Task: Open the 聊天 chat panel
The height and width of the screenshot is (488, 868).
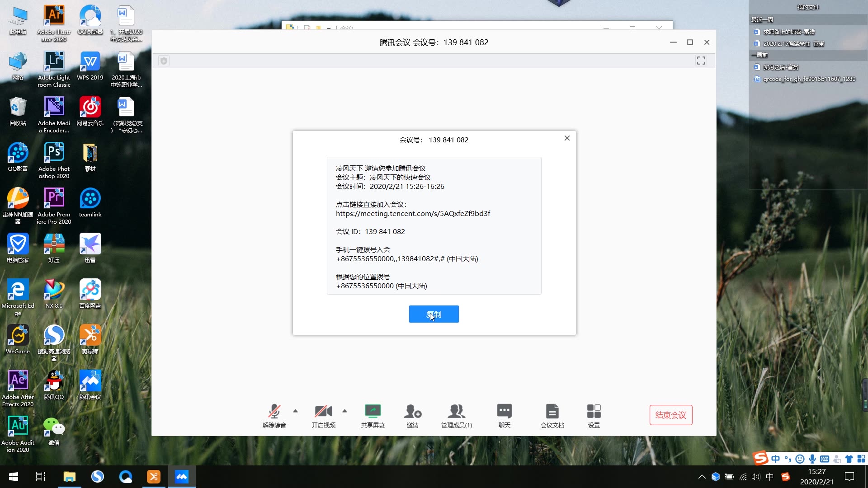Action: click(x=504, y=416)
